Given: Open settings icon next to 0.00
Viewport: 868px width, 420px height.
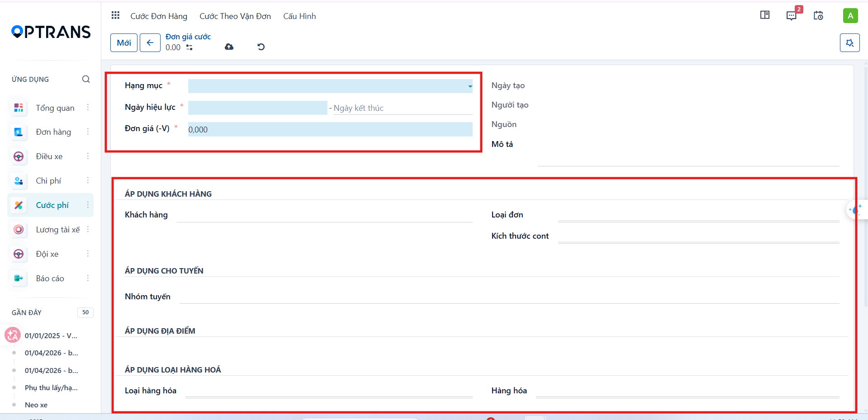Looking at the screenshot, I should click(x=190, y=47).
